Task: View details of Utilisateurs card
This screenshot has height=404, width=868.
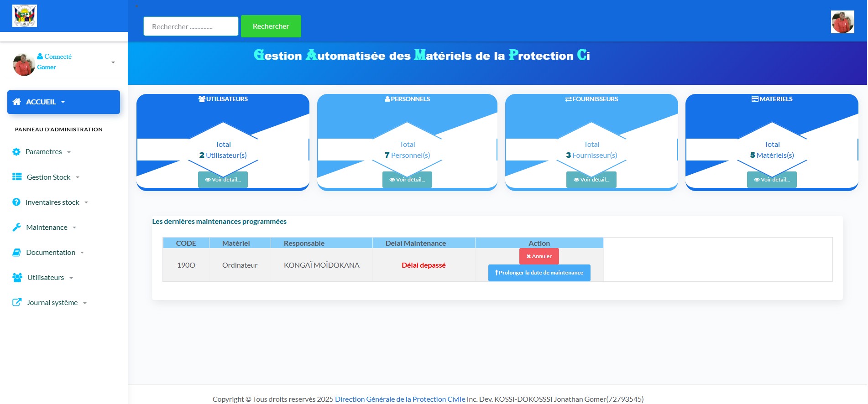Action: pyautogui.click(x=223, y=180)
